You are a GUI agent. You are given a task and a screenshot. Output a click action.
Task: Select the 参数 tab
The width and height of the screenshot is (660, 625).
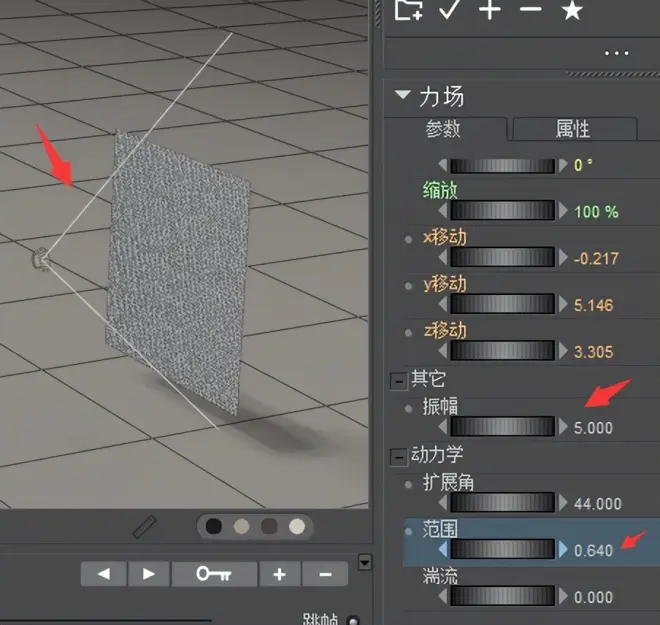[x=443, y=129]
